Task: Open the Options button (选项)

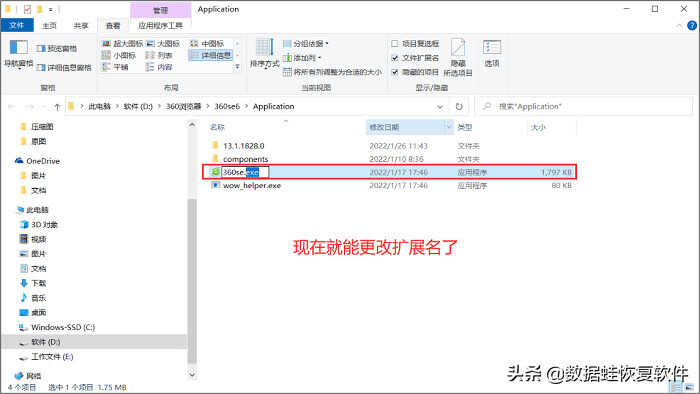Action: (x=492, y=54)
